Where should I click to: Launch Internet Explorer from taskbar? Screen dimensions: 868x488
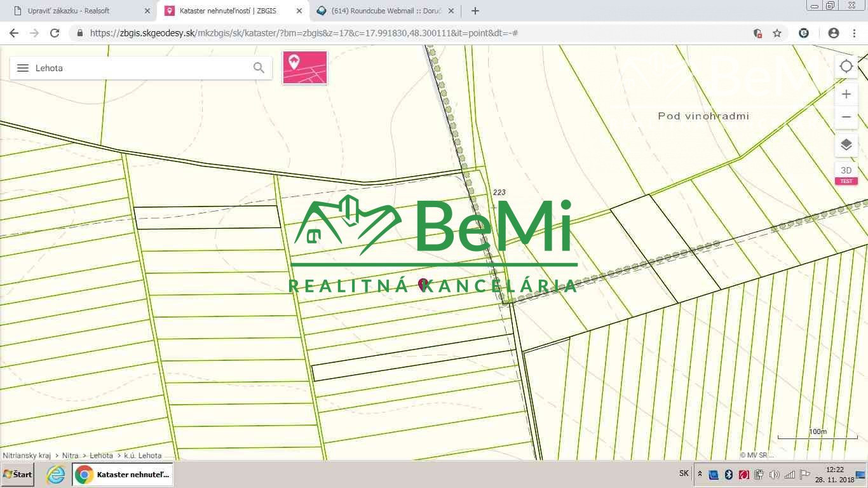56,474
